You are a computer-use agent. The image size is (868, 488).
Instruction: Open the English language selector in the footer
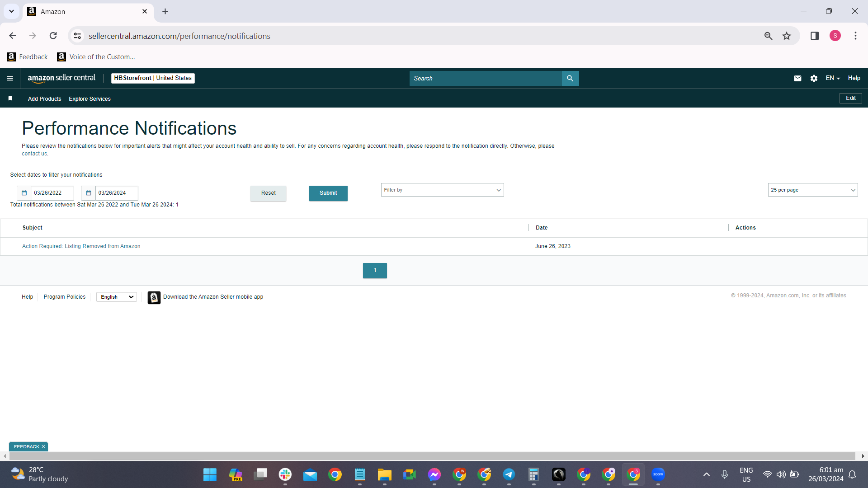117,297
